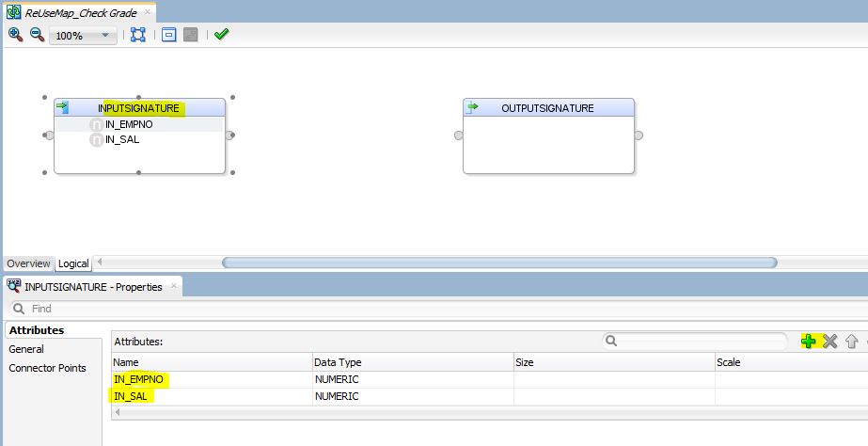Click the zoom in magnifier icon
Screen dimensions: 868x446
[x=16, y=35]
